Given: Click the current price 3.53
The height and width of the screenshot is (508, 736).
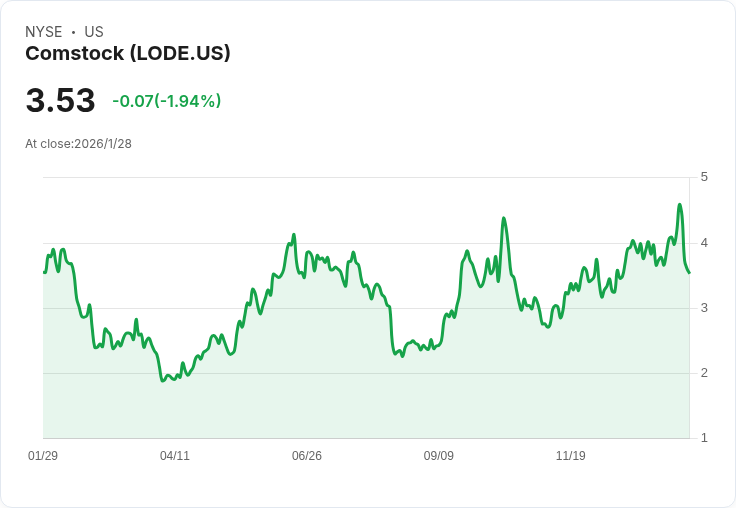Looking at the screenshot, I should tap(60, 101).
